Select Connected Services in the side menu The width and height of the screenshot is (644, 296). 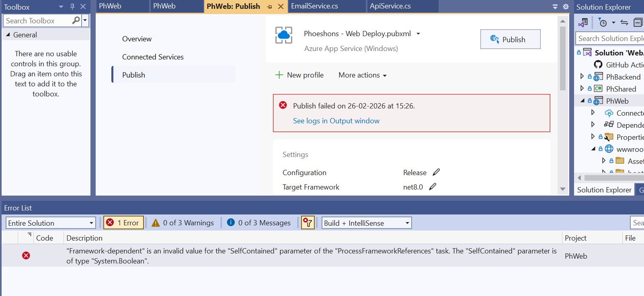click(x=153, y=57)
